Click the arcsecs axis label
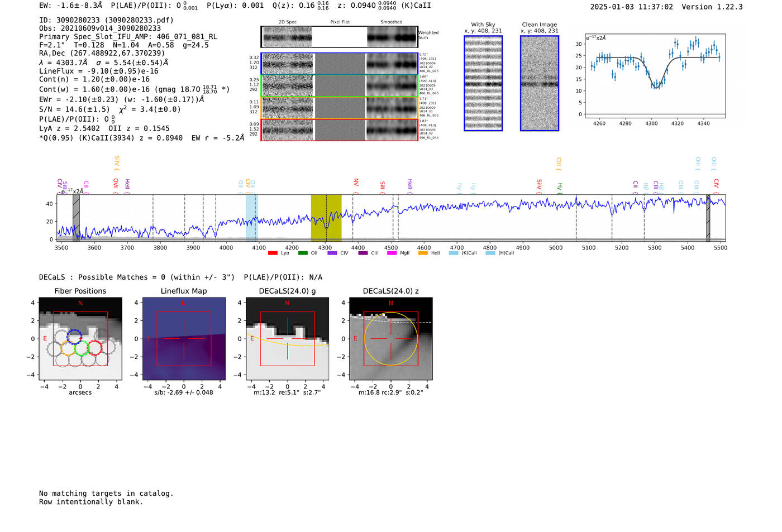The height and width of the screenshot is (532, 782). coord(80,392)
